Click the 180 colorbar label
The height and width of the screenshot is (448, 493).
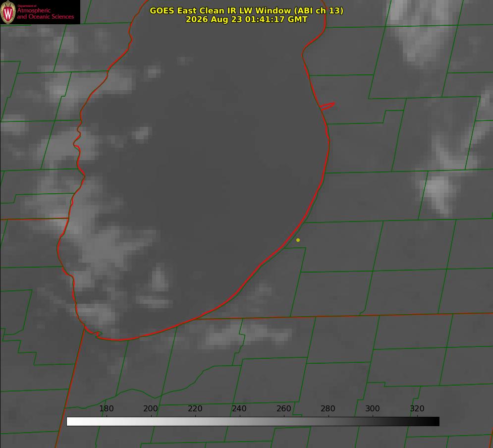tap(106, 408)
